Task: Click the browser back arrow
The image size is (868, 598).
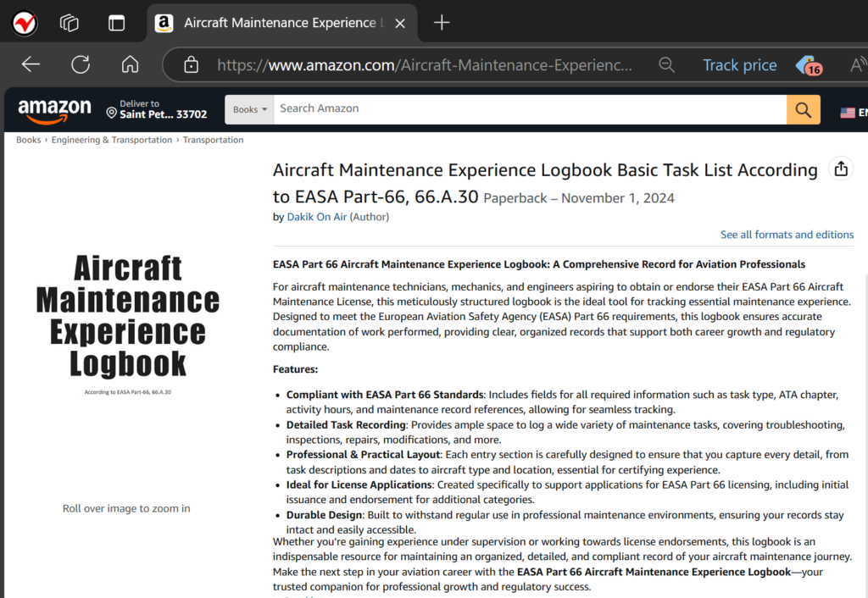Action: (31, 64)
